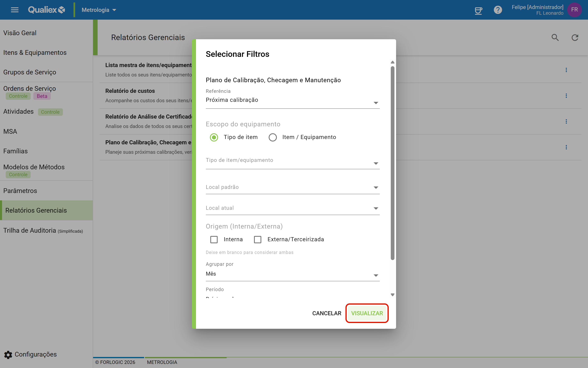
Task: Click the dialog scrollbar down arrow
Action: pyautogui.click(x=392, y=295)
